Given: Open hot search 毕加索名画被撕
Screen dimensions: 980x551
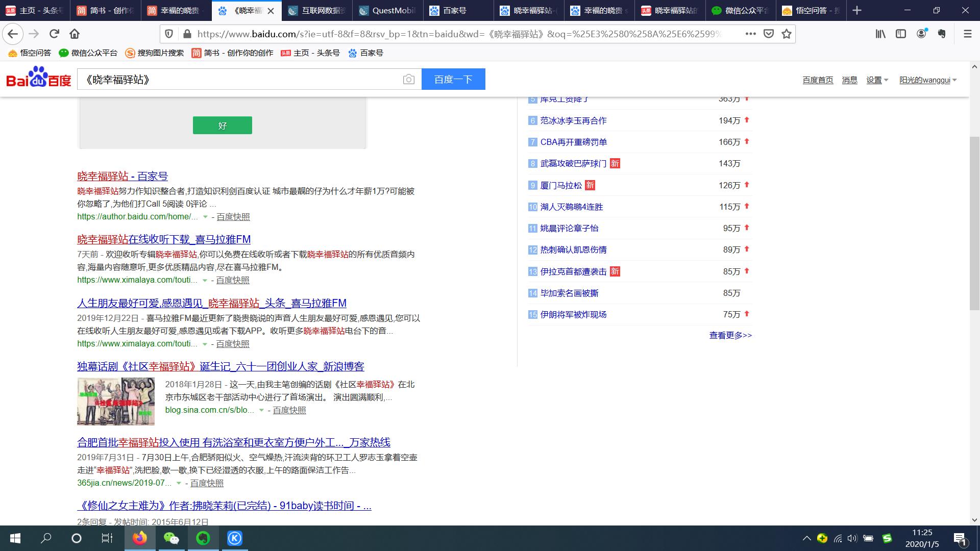Looking at the screenshot, I should [570, 293].
